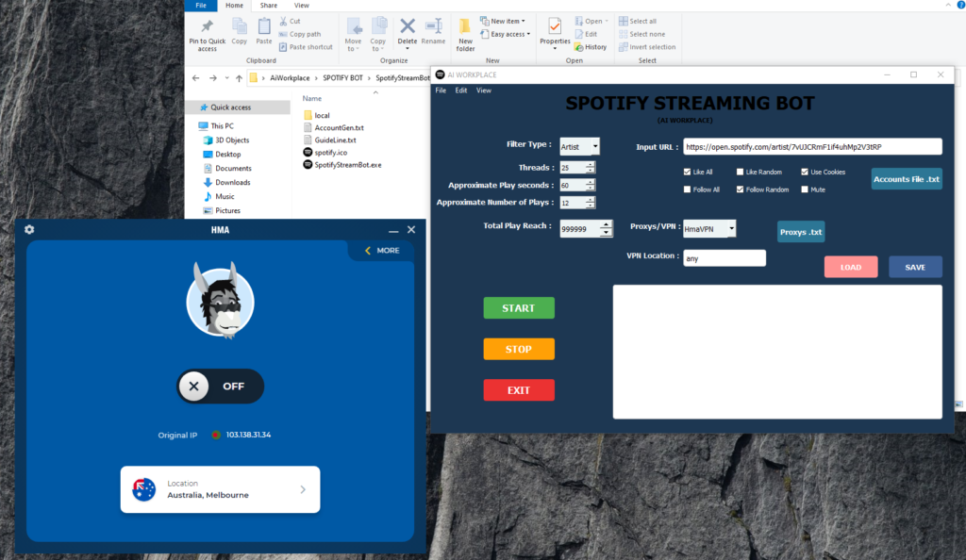Viewport: 966px width, 560px height.
Task: Select GuideLine.txt file
Action: pos(329,140)
